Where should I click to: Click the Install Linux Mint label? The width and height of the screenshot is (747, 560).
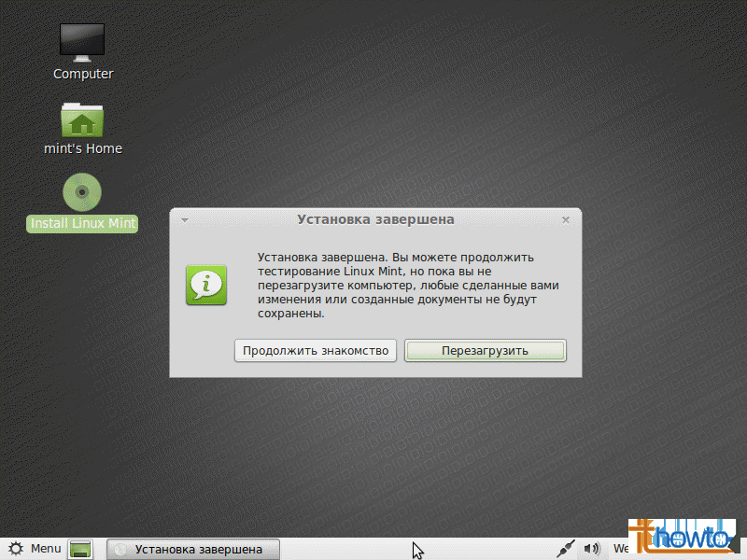pyautogui.click(x=82, y=223)
